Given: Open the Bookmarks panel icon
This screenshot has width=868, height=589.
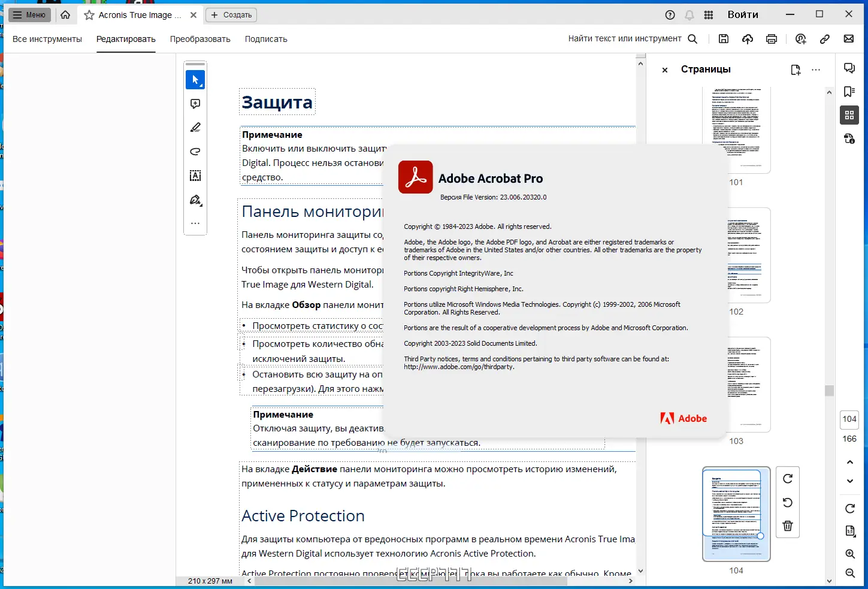Looking at the screenshot, I should (849, 92).
